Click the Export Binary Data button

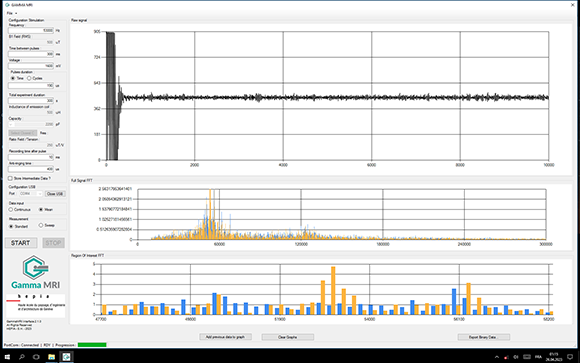pos(483,337)
